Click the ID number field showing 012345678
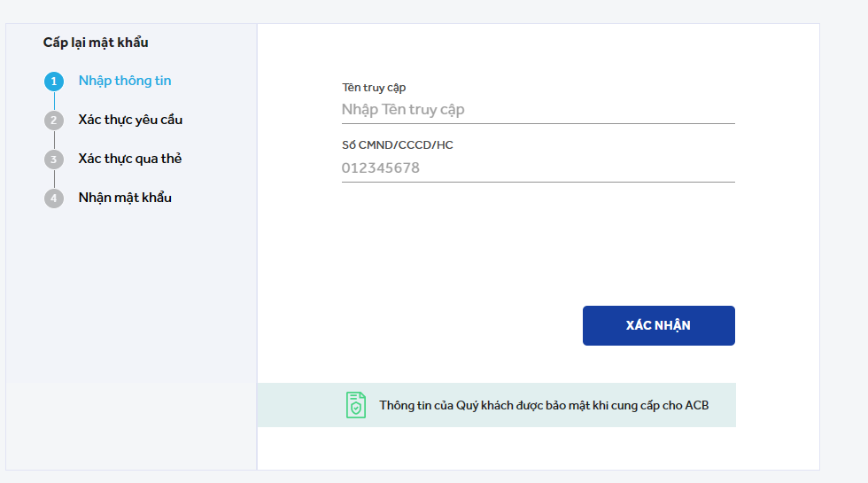Screen dimensions: 868x483 point(538,168)
